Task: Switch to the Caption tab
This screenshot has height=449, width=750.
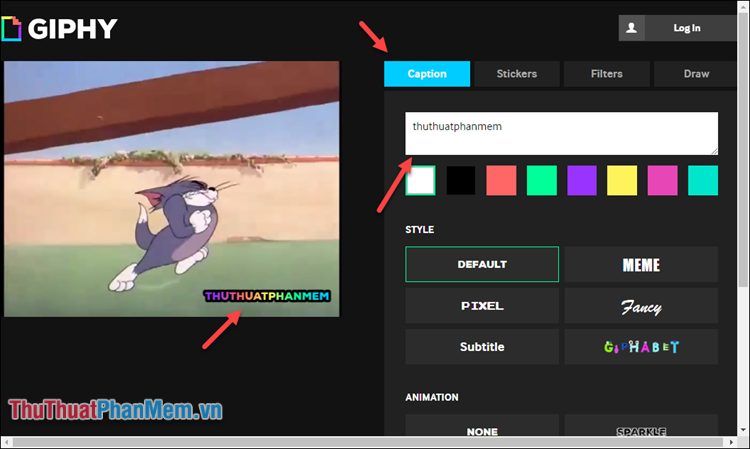Action: (x=427, y=74)
